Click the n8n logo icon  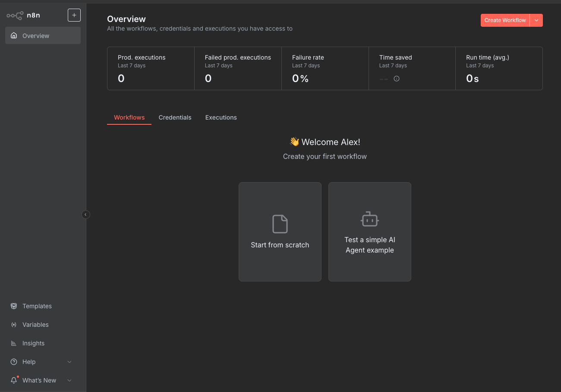click(15, 16)
